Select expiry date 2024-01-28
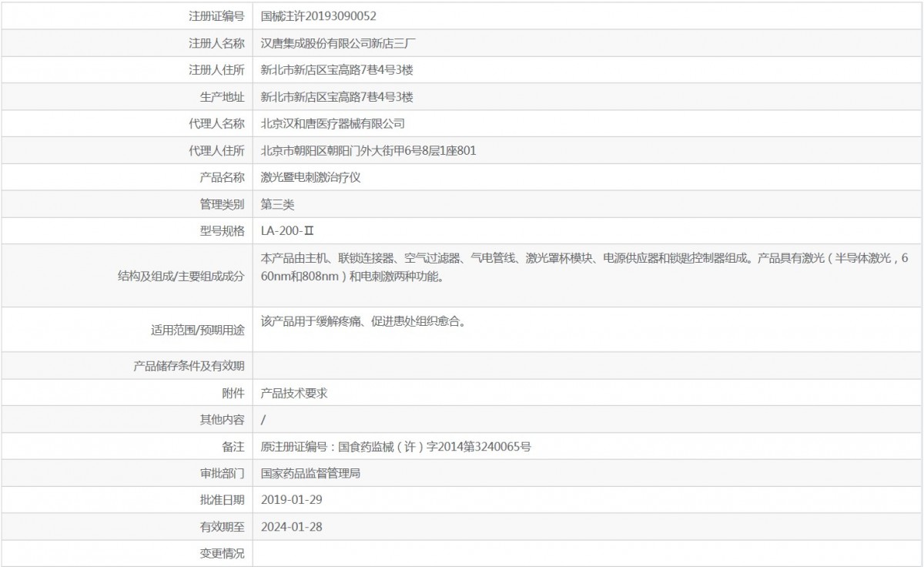924x567 pixels. coord(292,526)
